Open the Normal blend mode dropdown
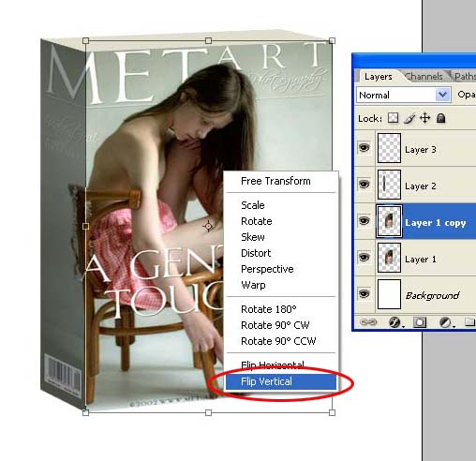Viewport: 476px width, 461px height. (404, 95)
